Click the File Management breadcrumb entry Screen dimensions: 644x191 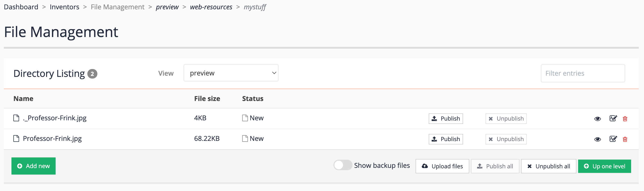tap(117, 7)
